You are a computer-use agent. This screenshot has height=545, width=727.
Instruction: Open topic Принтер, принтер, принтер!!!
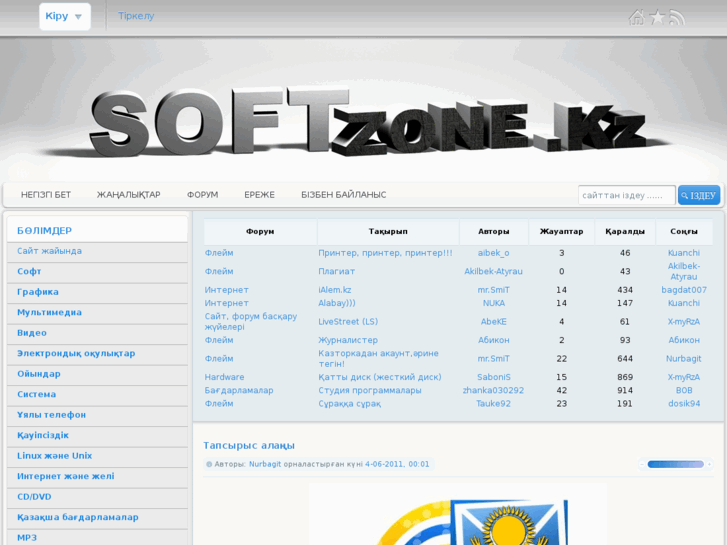click(385, 253)
